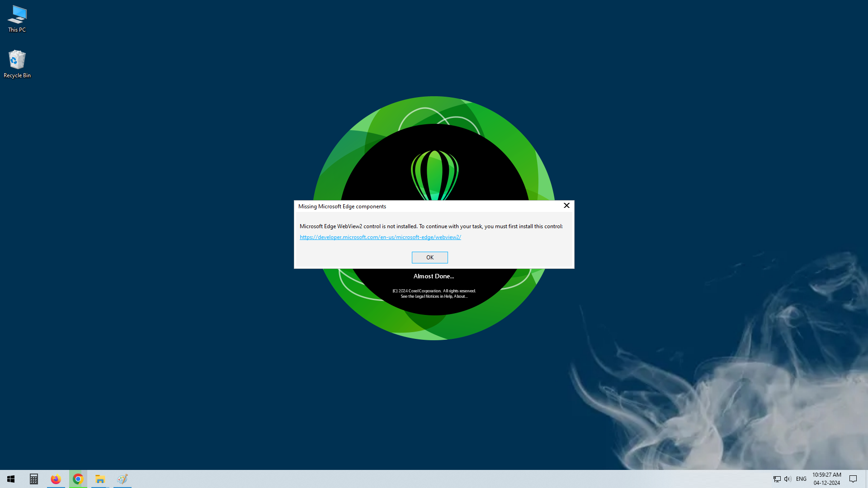The image size is (868, 488).
Task: Open volume control in system tray
Action: (x=788, y=479)
